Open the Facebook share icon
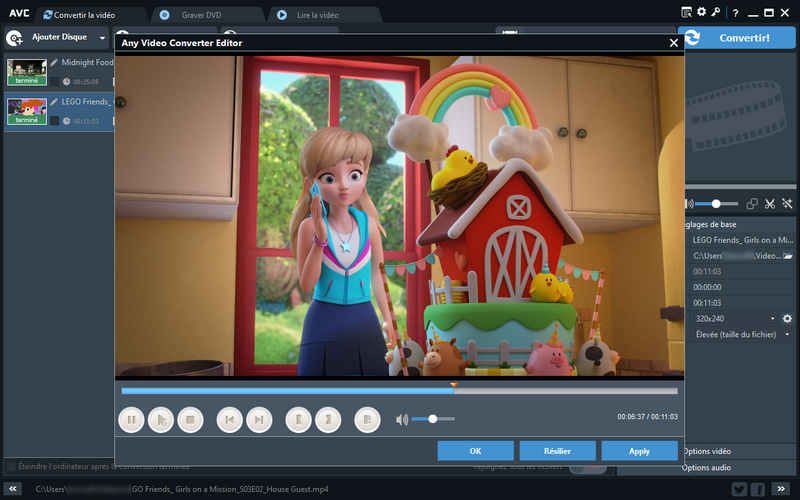800x500 pixels. (758, 489)
